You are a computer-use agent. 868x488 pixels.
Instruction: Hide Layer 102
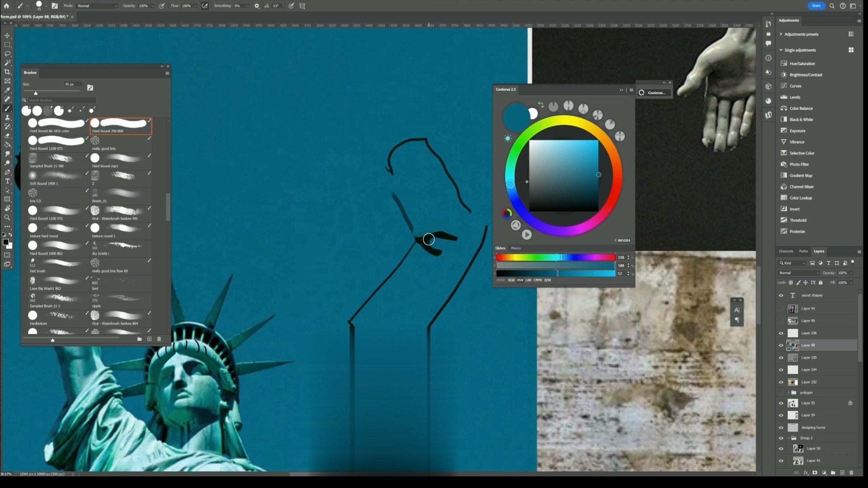tap(781, 382)
